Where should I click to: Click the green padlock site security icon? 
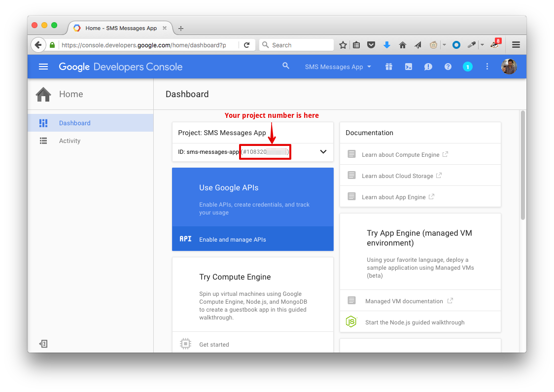pos(52,45)
